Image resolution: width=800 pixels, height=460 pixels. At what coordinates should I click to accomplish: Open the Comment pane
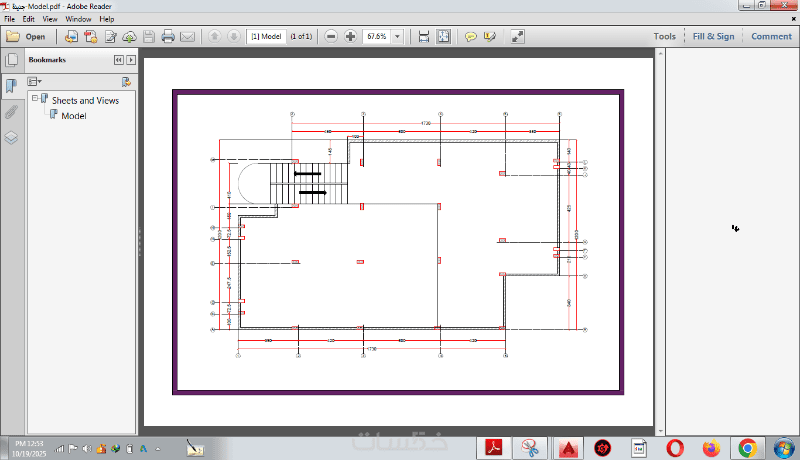click(771, 36)
